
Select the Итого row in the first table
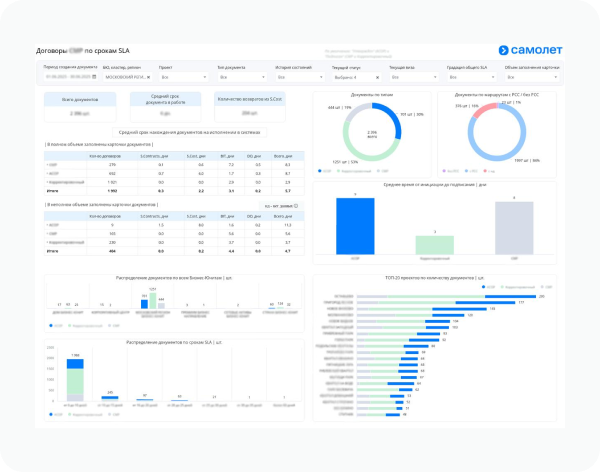pyautogui.click(x=174, y=191)
